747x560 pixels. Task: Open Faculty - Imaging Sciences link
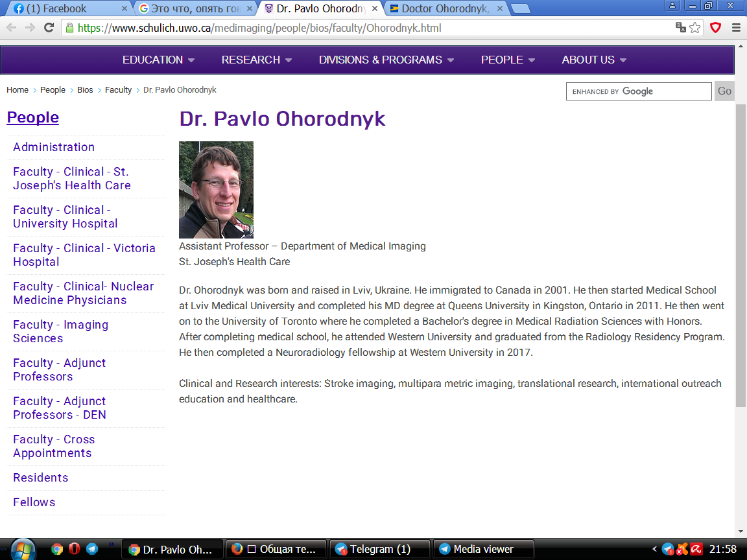[x=60, y=331]
